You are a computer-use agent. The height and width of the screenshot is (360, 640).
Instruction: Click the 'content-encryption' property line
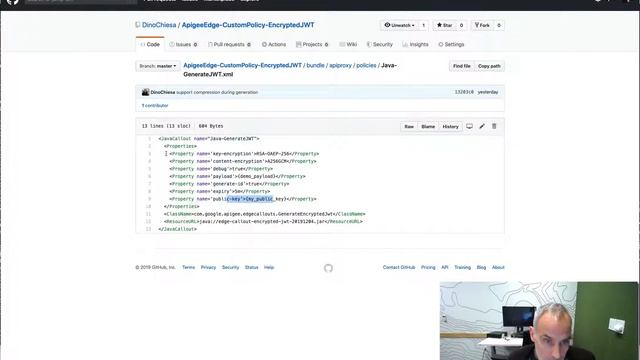point(243,161)
